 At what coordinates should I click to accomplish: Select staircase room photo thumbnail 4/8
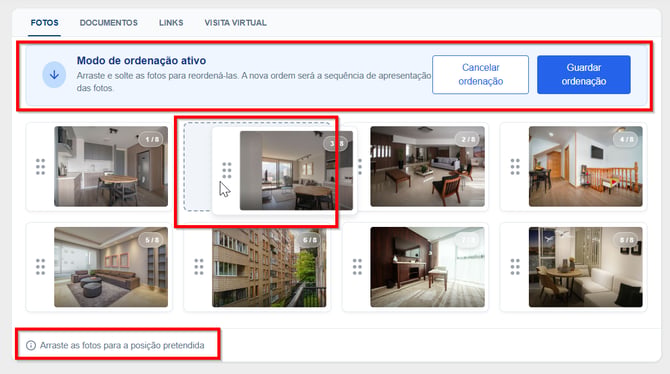585,166
